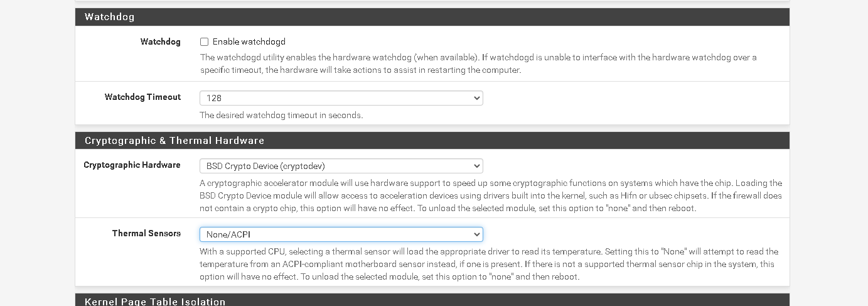Click the Cryptographic Hardware field label
The image size is (868, 306).
[132, 165]
